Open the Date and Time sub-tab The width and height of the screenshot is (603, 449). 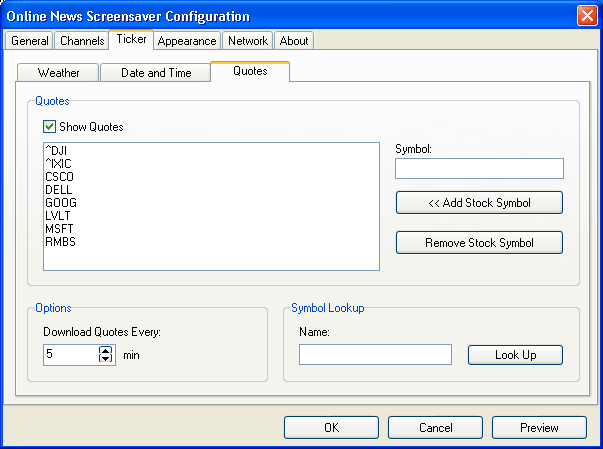coord(155,73)
